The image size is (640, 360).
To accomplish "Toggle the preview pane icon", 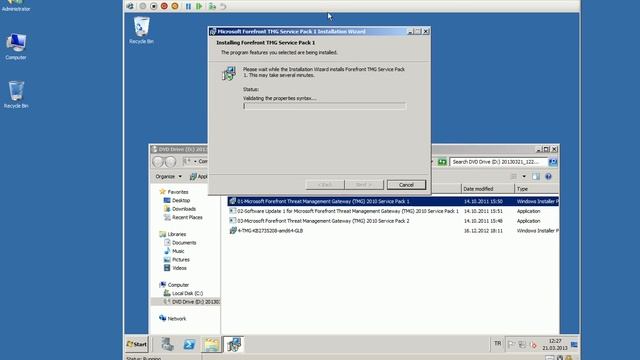I will [536, 177].
